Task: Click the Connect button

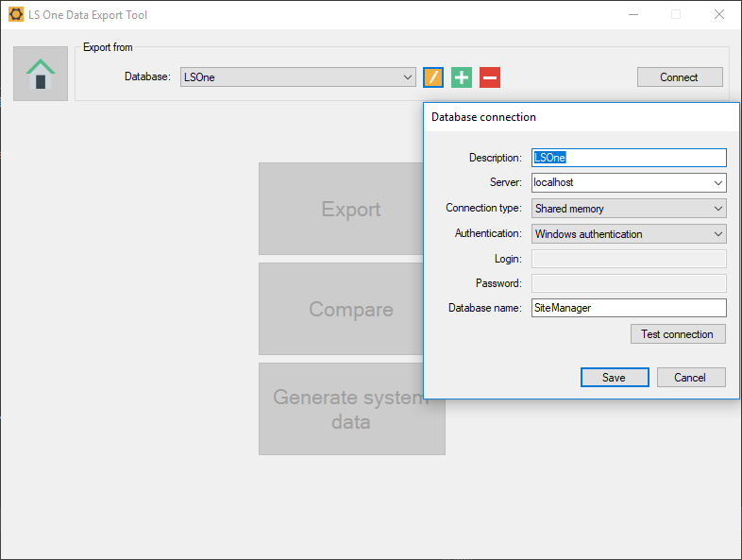Action: 680,76
